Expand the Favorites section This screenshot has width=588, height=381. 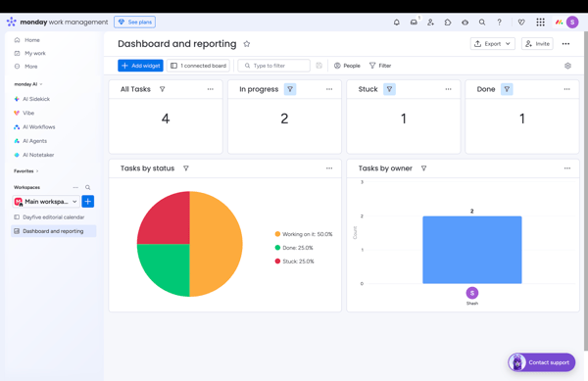tap(25, 171)
